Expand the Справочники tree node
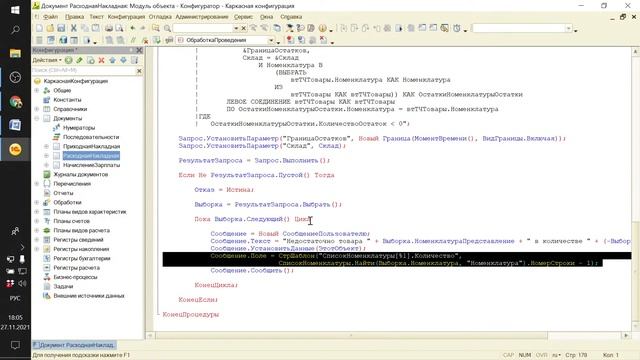 [x=37, y=109]
